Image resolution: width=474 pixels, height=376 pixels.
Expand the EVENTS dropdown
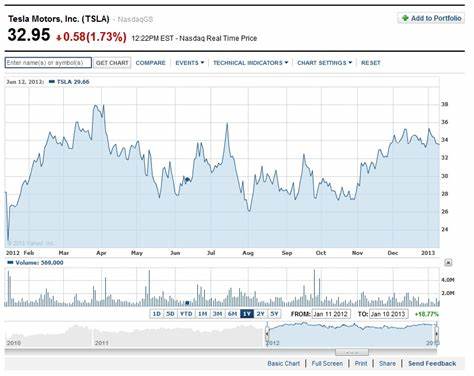coord(189,63)
